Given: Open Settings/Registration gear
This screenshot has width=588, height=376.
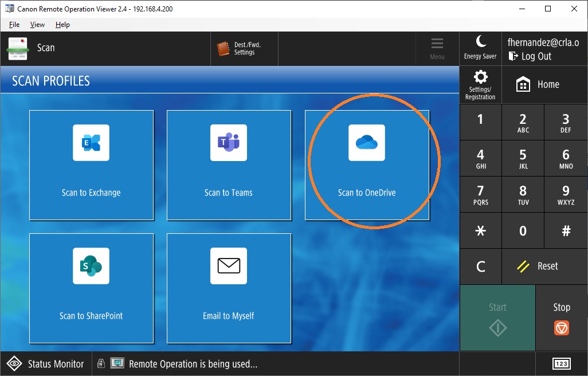Looking at the screenshot, I should coord(480,85).
